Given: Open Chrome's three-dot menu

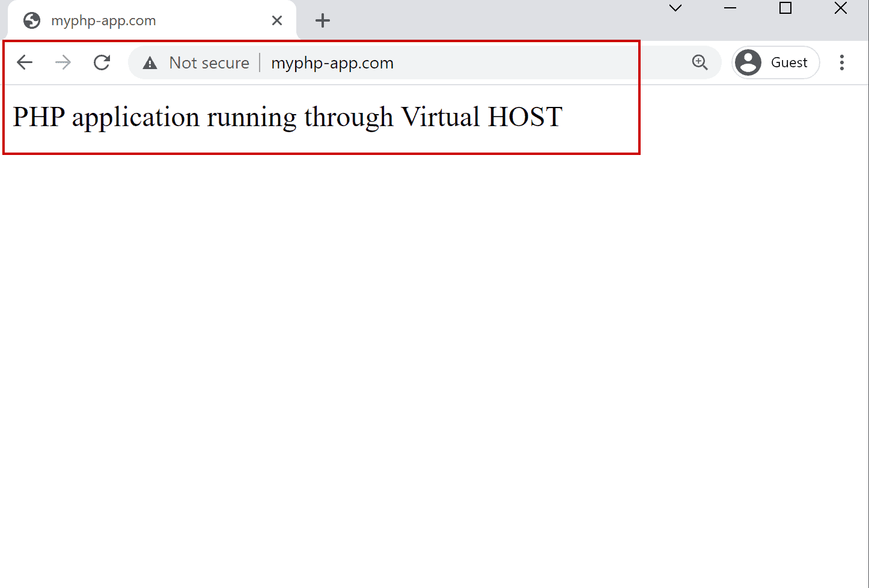Looking at the screenshot, I should (x=842, y=62).
